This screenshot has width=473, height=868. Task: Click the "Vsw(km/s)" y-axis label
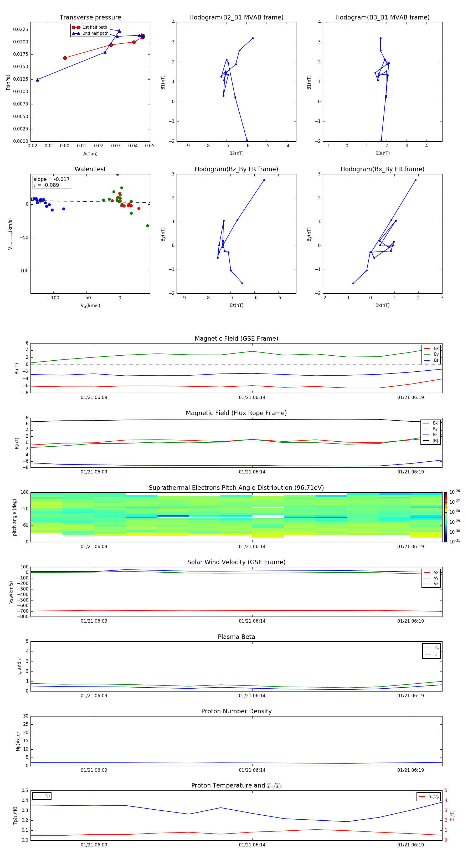(11, 592)
